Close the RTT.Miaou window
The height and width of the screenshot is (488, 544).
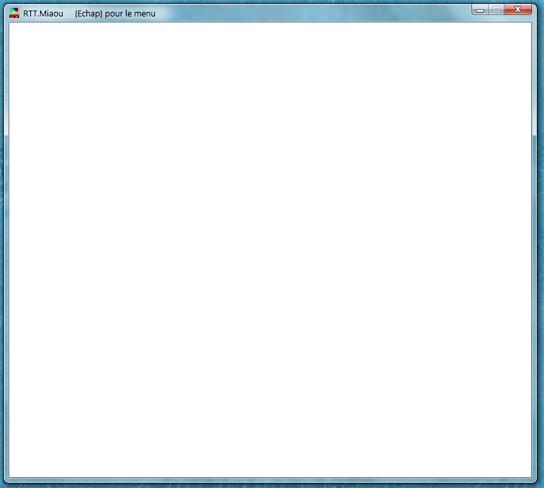518,10
